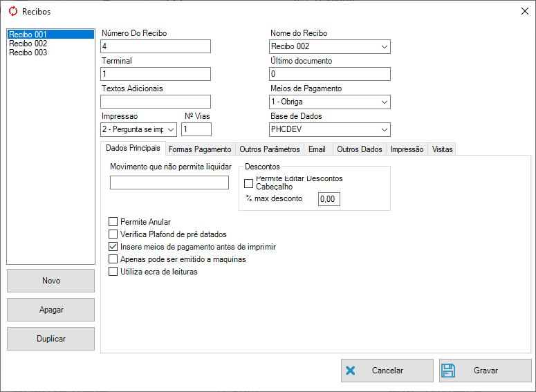Click the blue X icon on Cancelar

point(351,371)
